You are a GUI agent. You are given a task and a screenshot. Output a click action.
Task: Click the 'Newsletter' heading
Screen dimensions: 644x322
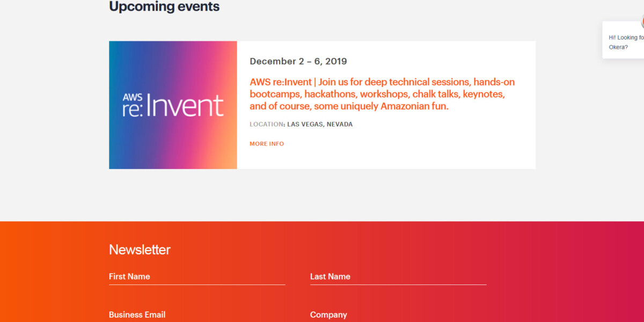(x=140, y=250)
